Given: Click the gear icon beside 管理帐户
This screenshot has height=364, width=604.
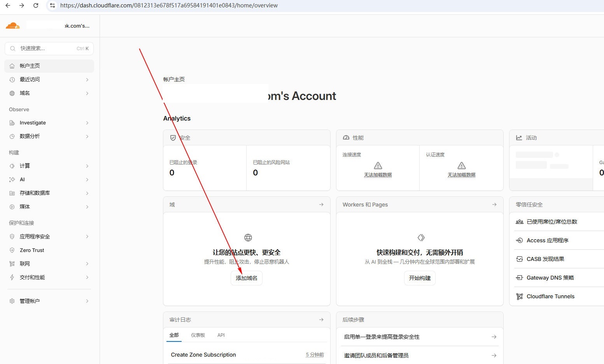Looking at the screenshot, I should 12,301.
